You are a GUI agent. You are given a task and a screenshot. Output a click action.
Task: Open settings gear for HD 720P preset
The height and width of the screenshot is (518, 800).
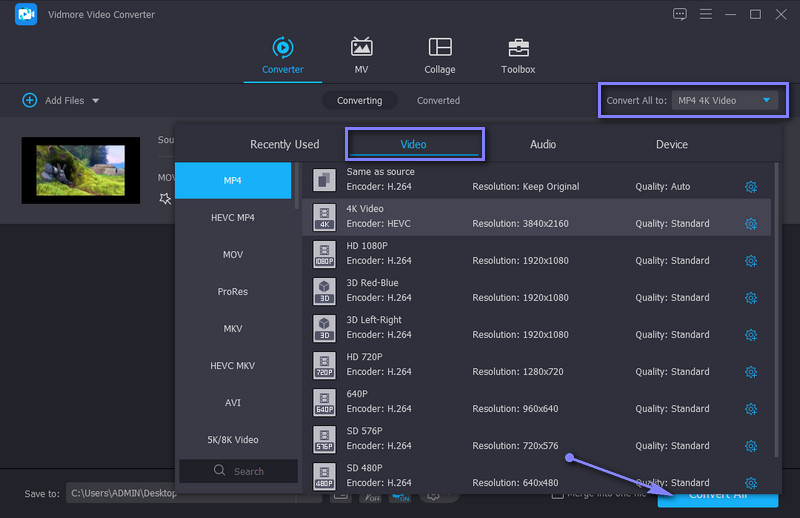pos(751,372)
